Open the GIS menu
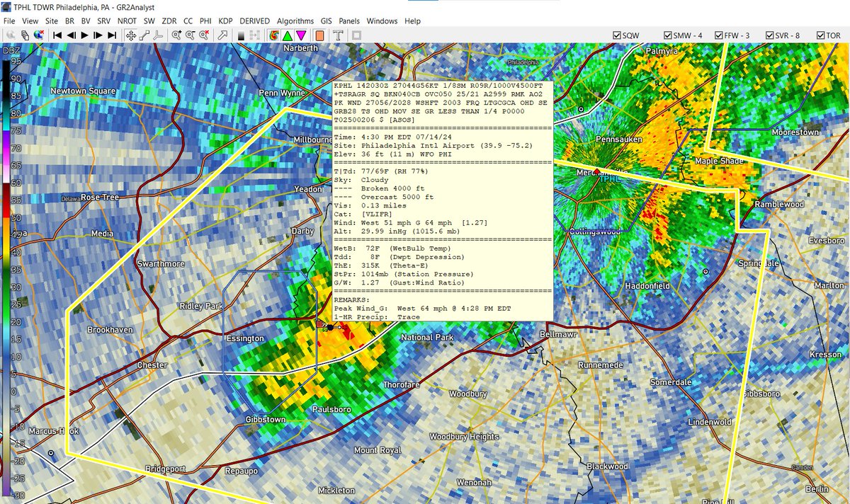Image resolution: width=850 pixels, height=504 pixels. pyautogui.click(x=326, y=21)
